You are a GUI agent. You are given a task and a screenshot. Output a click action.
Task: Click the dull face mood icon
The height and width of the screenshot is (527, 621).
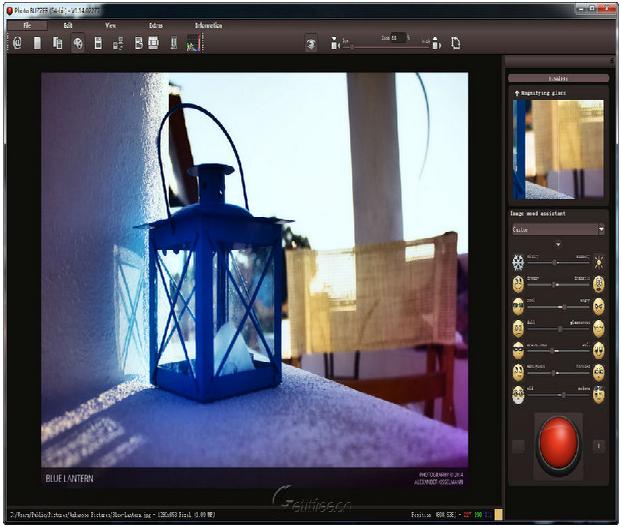point(518,328)
